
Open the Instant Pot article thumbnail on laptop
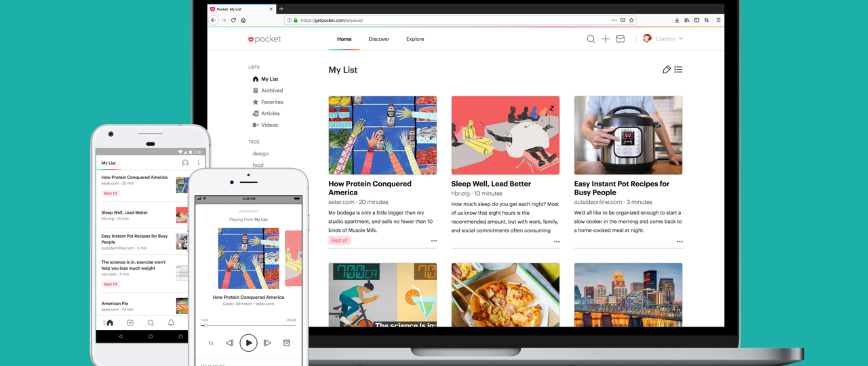tap(628, 136)
